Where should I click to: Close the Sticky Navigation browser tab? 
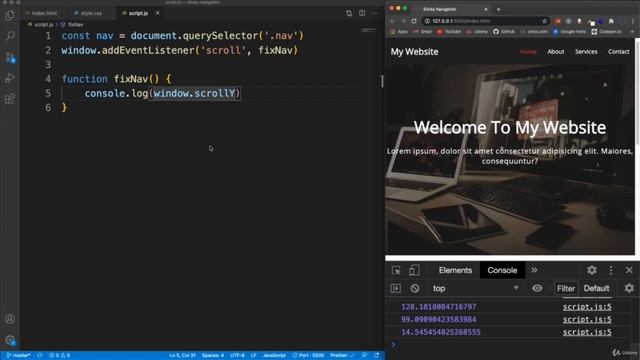click(x=486, y=9)
